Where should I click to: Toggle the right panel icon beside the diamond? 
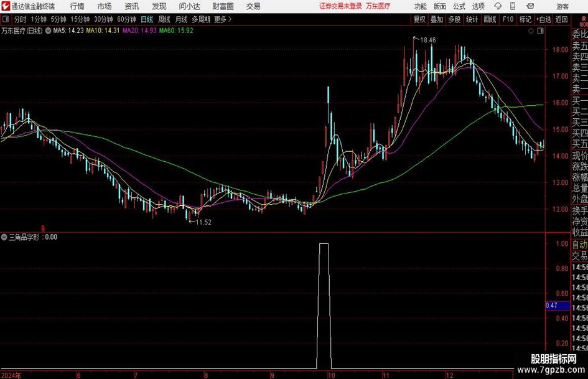tap(540, 31)
